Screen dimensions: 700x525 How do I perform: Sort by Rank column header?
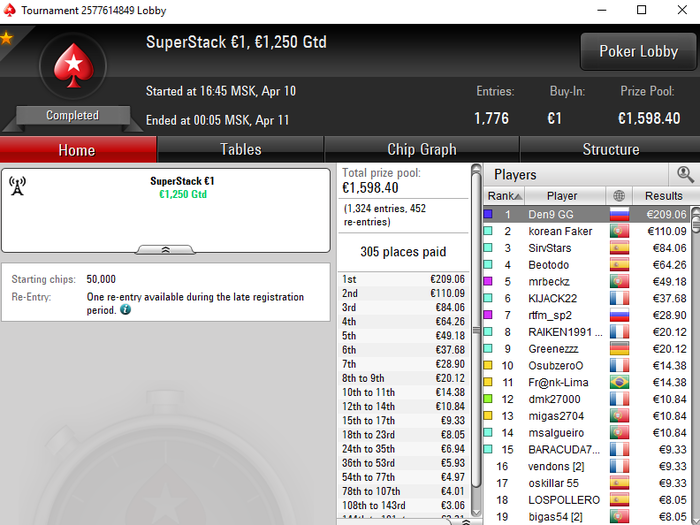[504, 196]
